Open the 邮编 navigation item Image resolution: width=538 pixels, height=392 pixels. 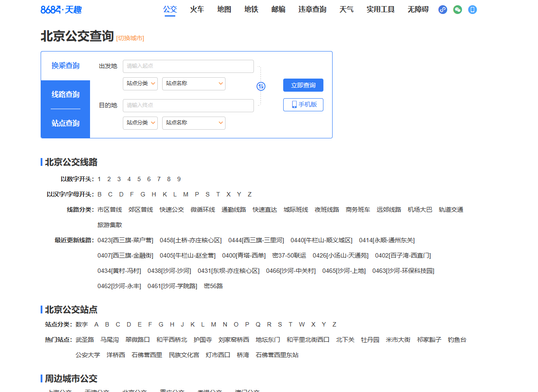278,9
